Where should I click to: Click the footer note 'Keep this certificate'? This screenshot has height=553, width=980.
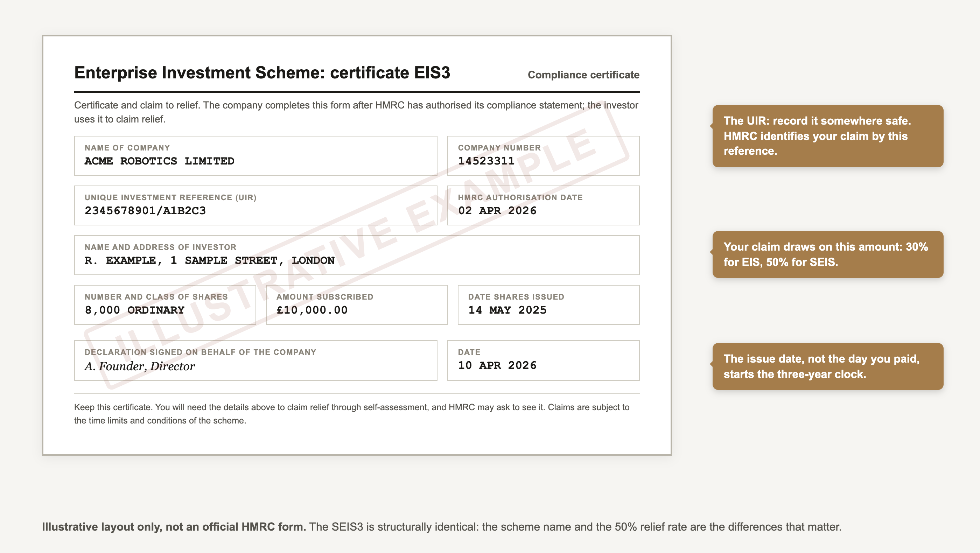[352, 414]
